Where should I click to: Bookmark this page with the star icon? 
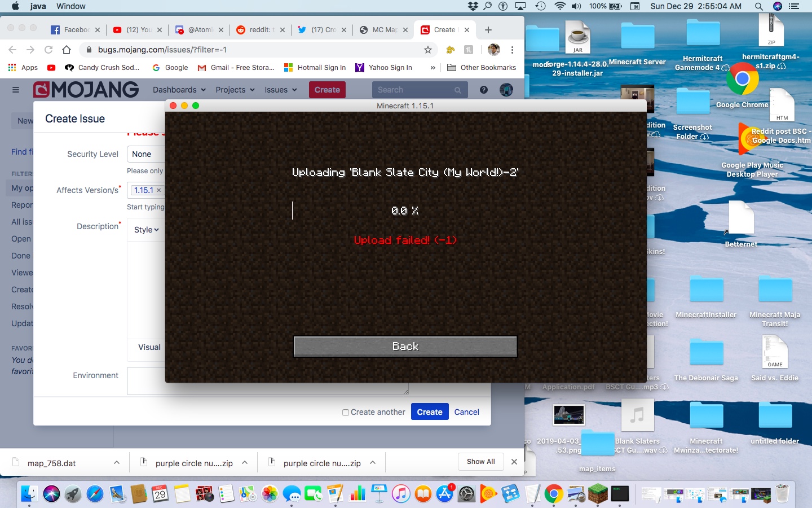(428, 50)
